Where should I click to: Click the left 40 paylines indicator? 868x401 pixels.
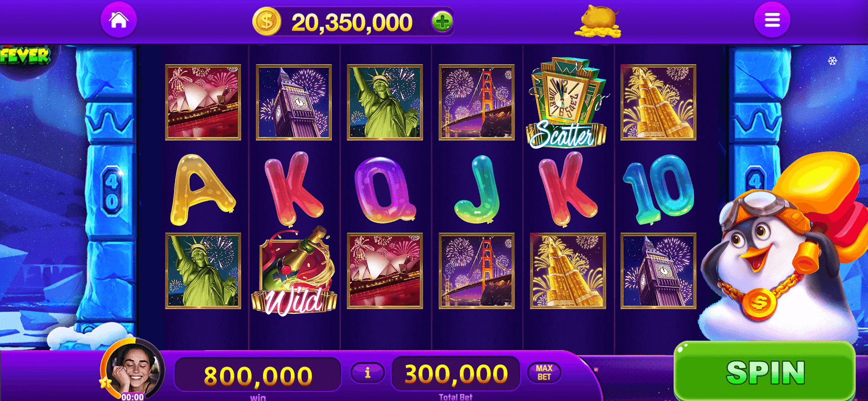pos(111,191)
